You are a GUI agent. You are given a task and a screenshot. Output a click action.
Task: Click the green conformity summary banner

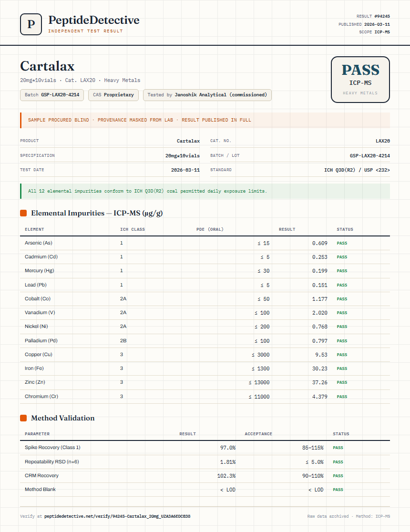click(205, 191)
